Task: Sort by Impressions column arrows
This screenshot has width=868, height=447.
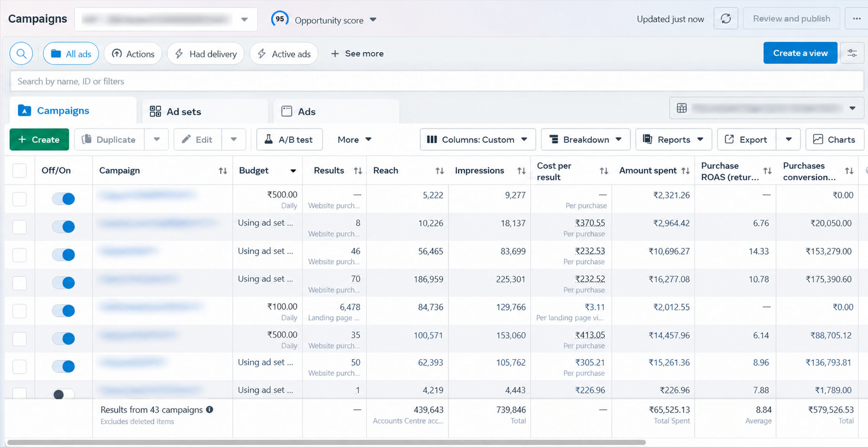Action: coord(521,171)
